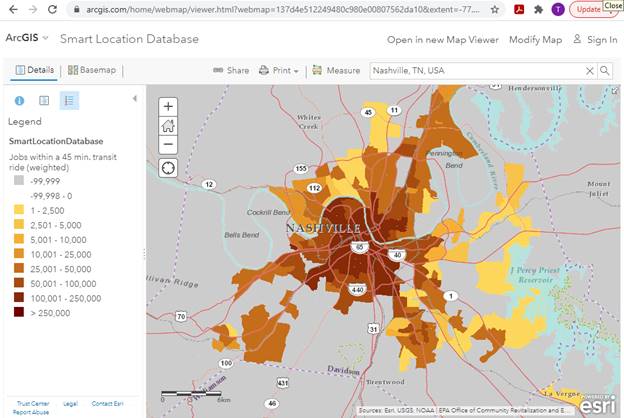Screen dimensions: 624x418
Task: Click the address bar URL
Action: [x=283, y=9]
